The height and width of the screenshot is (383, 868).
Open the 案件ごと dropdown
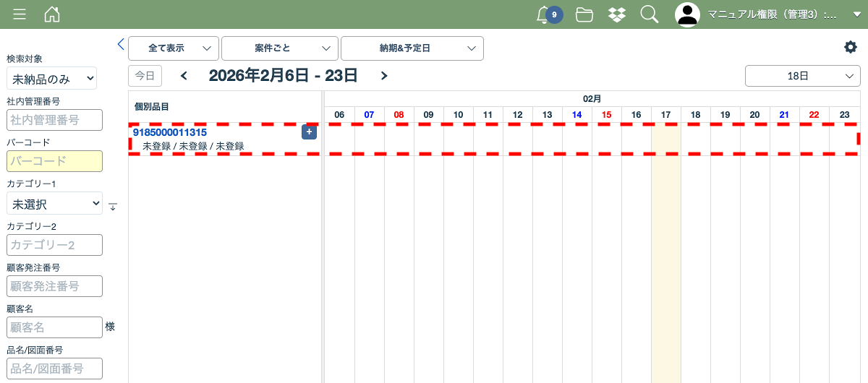279,48
